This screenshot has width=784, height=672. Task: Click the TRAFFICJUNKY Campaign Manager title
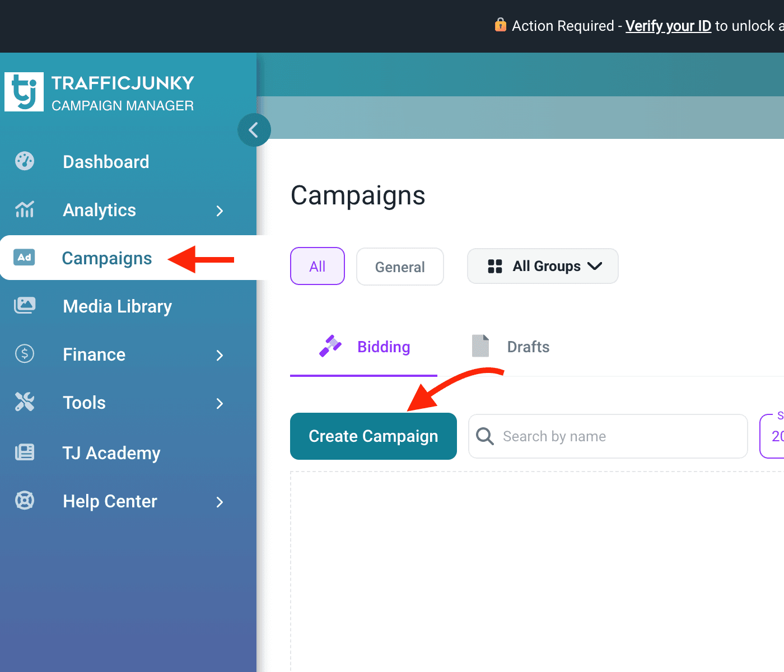123,94
